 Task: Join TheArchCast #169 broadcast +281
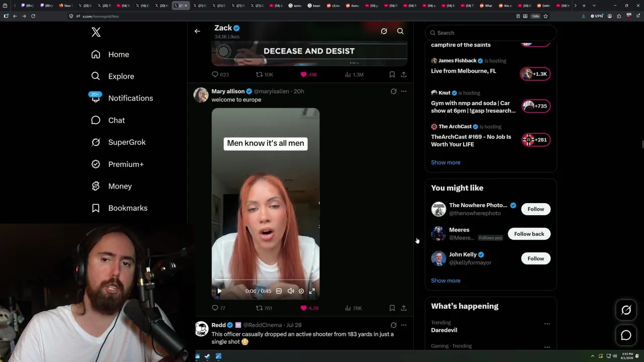535,140
